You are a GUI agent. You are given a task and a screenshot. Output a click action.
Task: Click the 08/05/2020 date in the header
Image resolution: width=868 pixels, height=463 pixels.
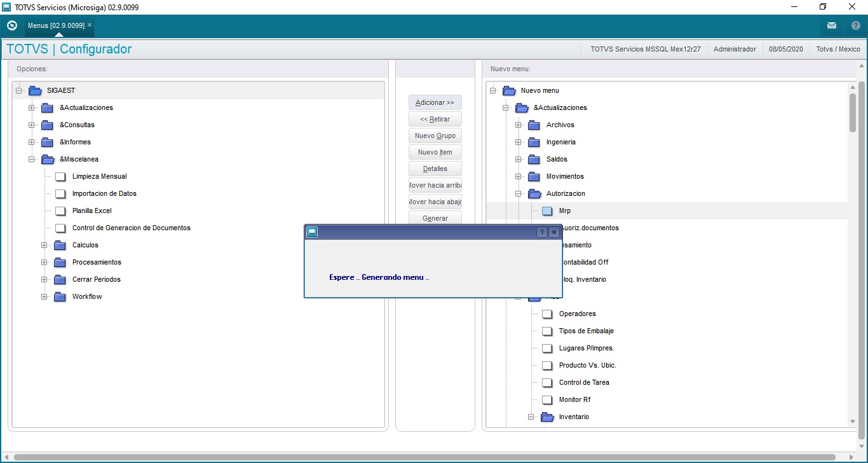[786, 49]
